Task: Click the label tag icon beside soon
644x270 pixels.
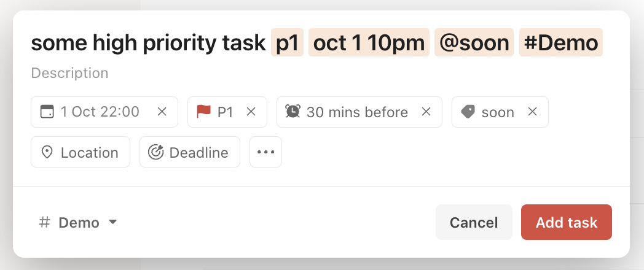Action: point(468,112)
